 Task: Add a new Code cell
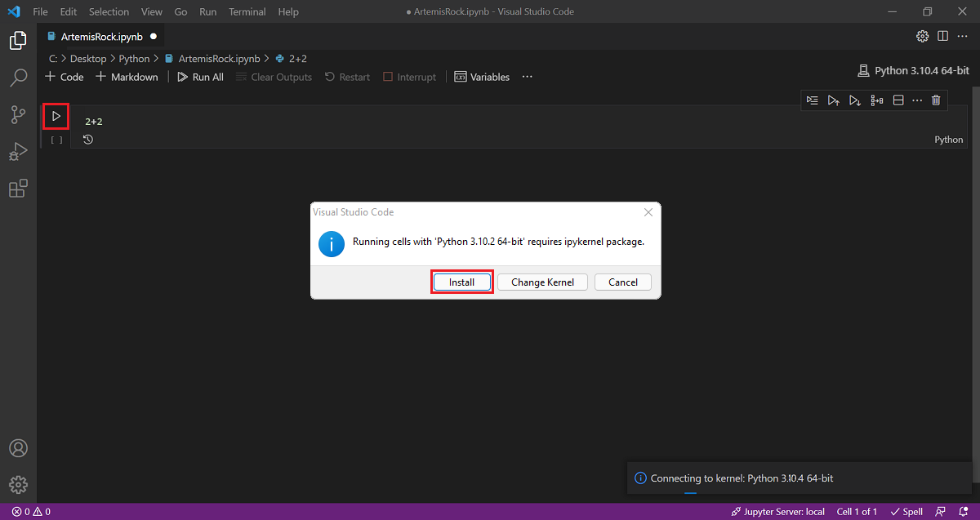point(65,77)
